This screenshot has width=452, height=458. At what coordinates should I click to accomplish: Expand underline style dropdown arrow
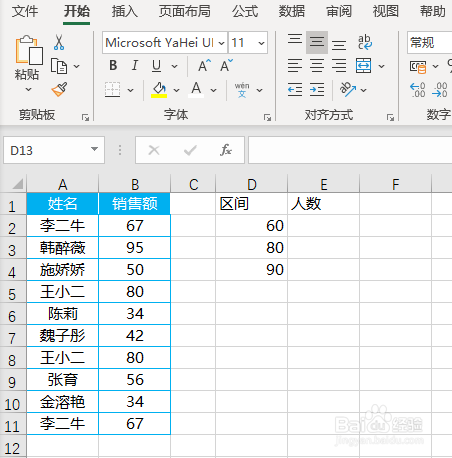click(174, 66)
